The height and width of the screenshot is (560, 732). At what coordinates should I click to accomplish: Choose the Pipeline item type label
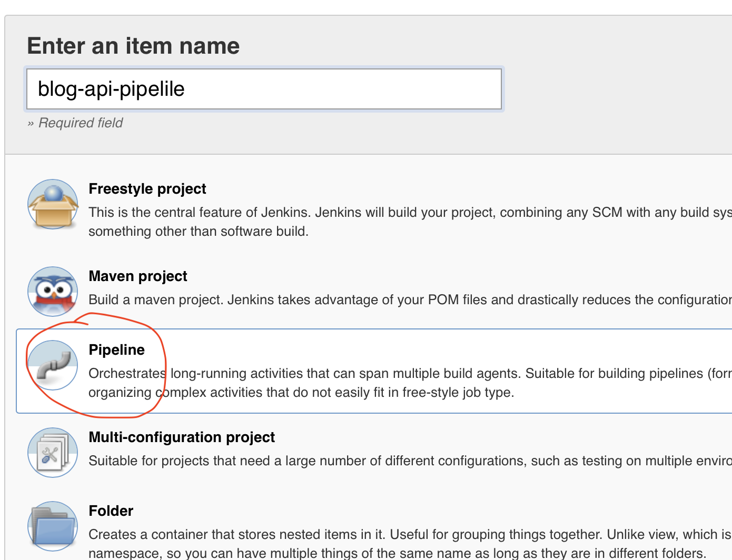(116, 350)
